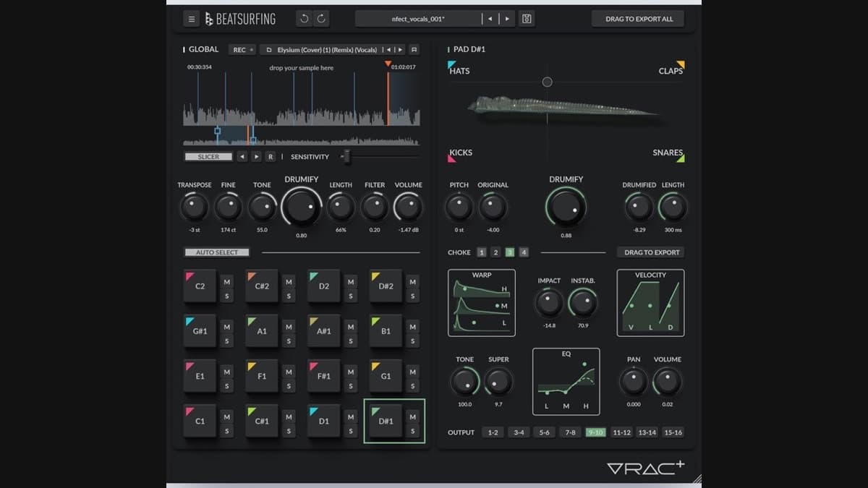Click the CLAPS corner label
868x488 pixels.
[671, 71]
